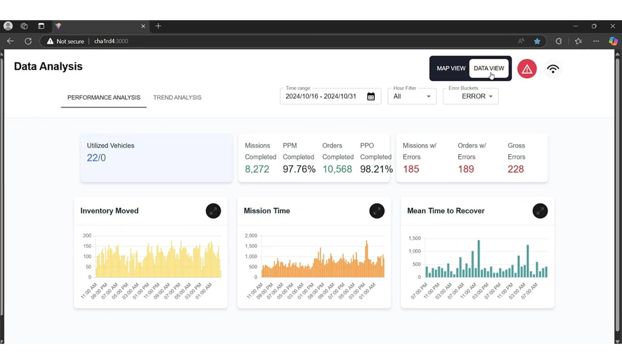Click the Utilized Vehicles 22/0 value
This screenshot has height=364, width=622.
[x=96, y=158]
